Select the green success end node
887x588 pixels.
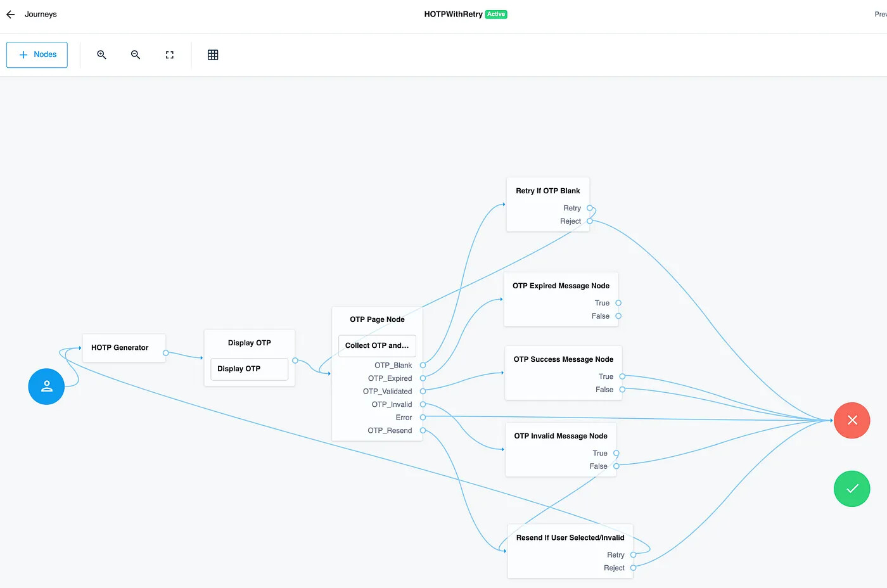(x=852, y=489)
